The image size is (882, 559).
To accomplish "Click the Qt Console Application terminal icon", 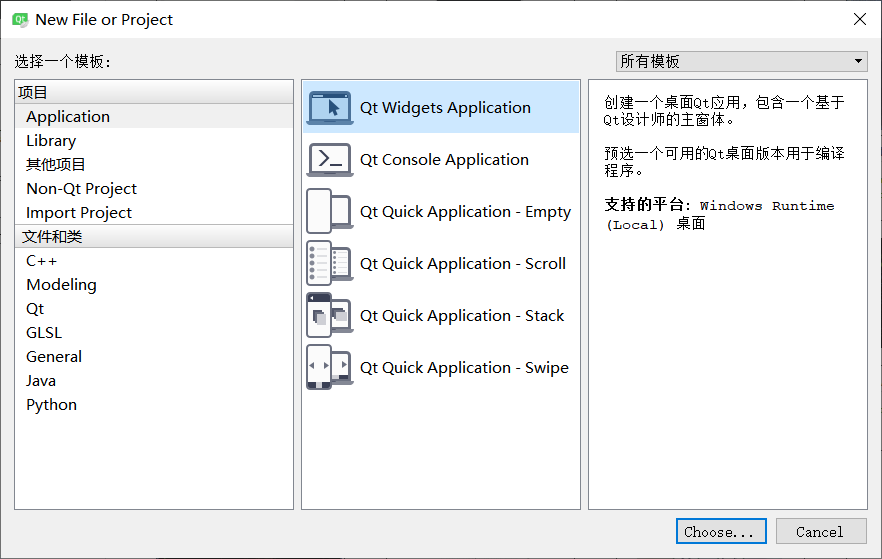I will point(330,160).
